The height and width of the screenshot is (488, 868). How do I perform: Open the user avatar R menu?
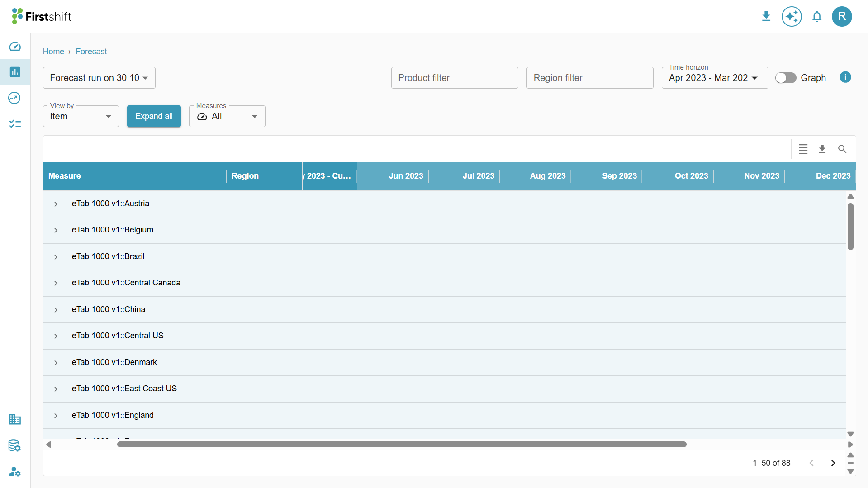point(842,16)
